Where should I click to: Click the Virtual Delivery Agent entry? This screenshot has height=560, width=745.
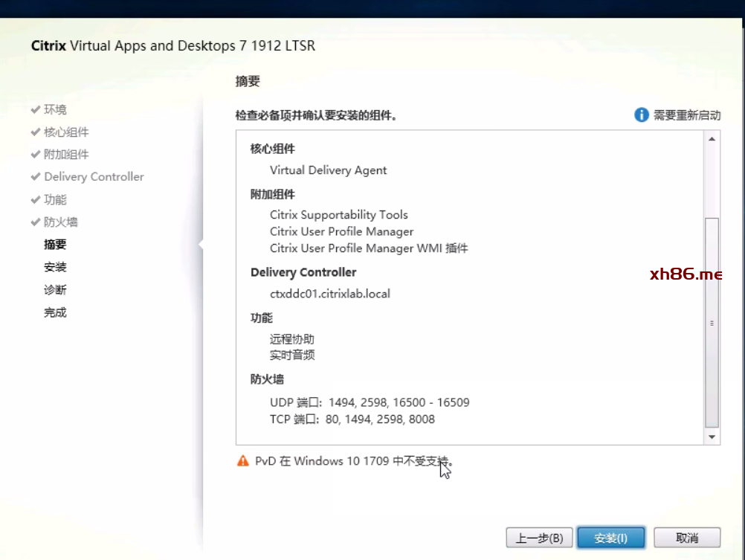pos(328,170)
